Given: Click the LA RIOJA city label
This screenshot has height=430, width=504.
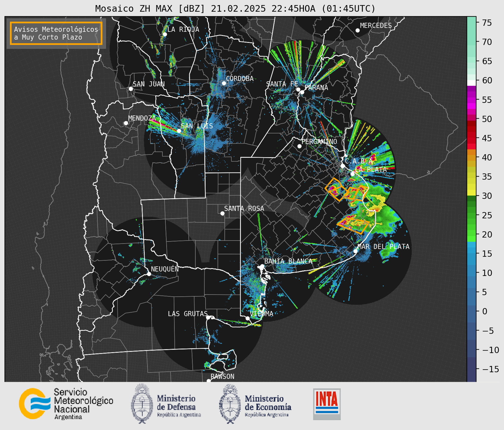Looking at the screenshot, I should (x=183, y=29).
